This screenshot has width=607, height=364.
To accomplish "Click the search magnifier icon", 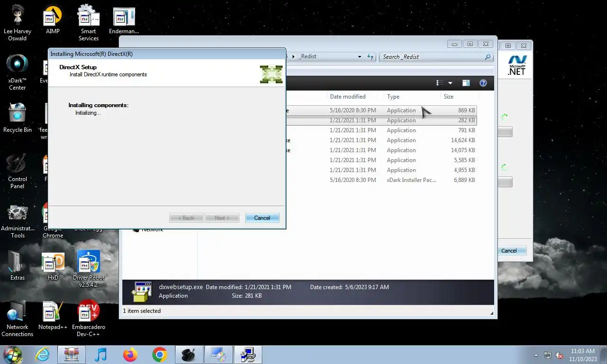I will (487, 57).
